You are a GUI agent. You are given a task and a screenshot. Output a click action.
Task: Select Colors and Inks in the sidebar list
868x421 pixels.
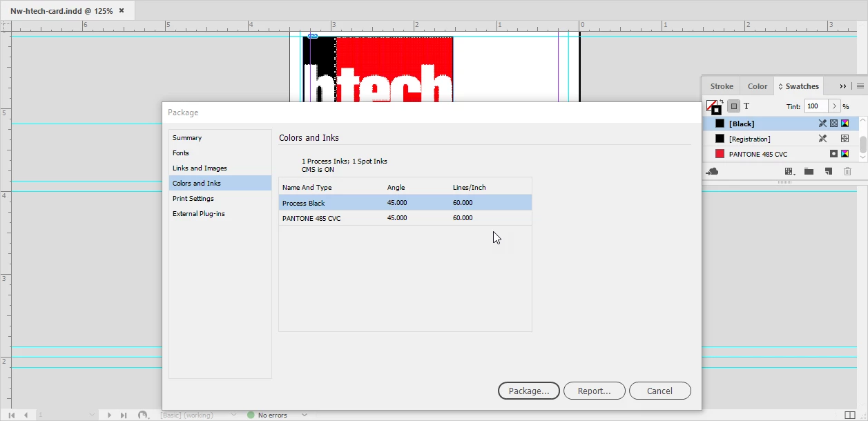[220, 183]
